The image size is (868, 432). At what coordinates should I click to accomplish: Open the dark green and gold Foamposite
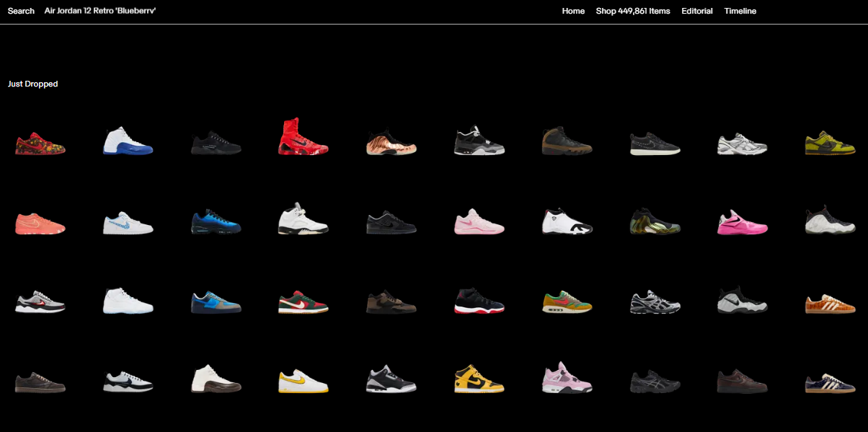[655, 221]
